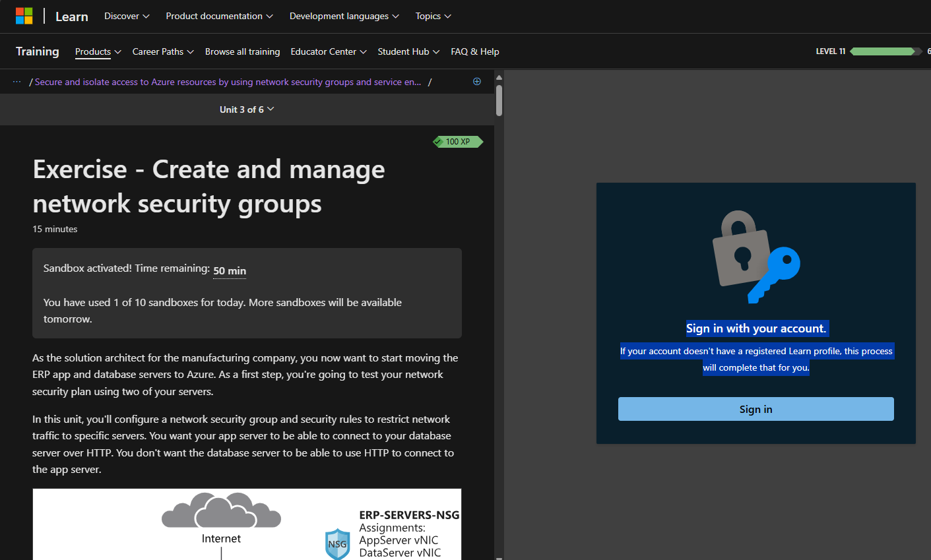Open the network security groups breadcrumb link
The width and height of the screenshot is (931, 560).
point(230,82)
